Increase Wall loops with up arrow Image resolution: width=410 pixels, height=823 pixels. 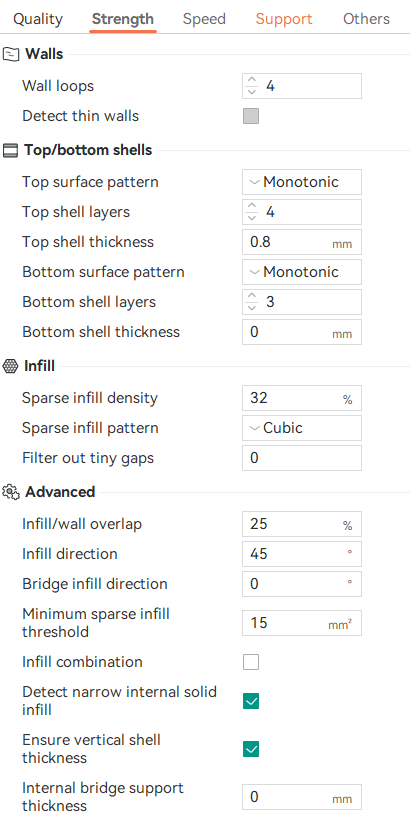tap(252, 80)
